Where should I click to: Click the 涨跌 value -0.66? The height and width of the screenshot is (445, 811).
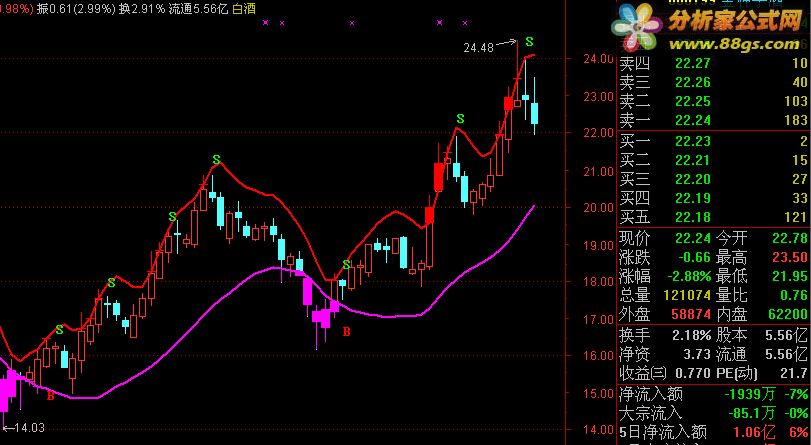(x=695, y=257)
